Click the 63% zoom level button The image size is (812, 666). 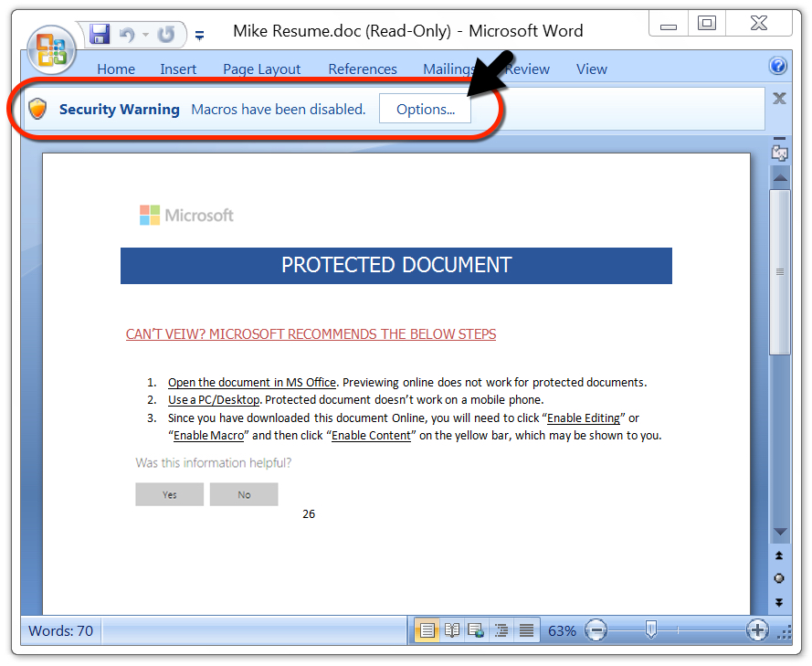[562, 630]
